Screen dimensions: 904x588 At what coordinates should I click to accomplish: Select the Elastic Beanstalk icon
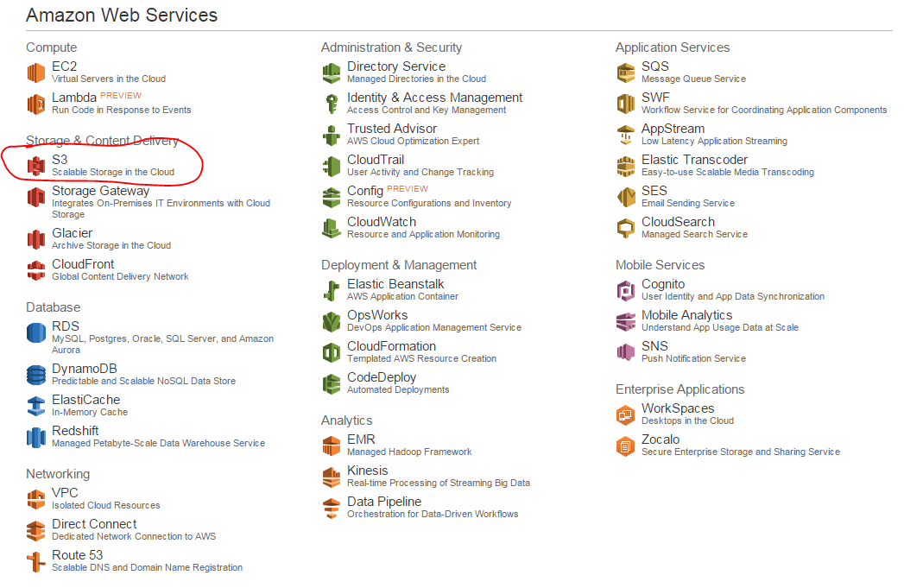332,290
